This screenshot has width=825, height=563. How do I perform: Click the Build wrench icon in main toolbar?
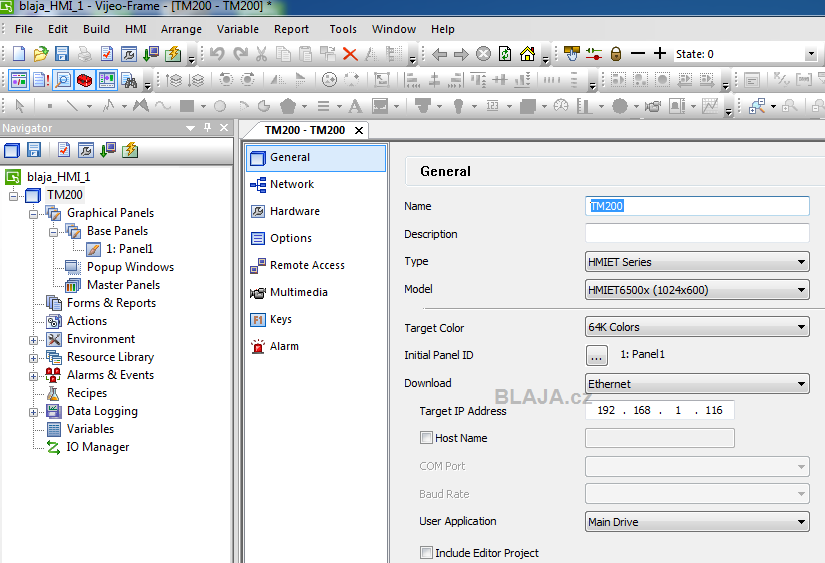pyautogui.click(x=128, y=54)
